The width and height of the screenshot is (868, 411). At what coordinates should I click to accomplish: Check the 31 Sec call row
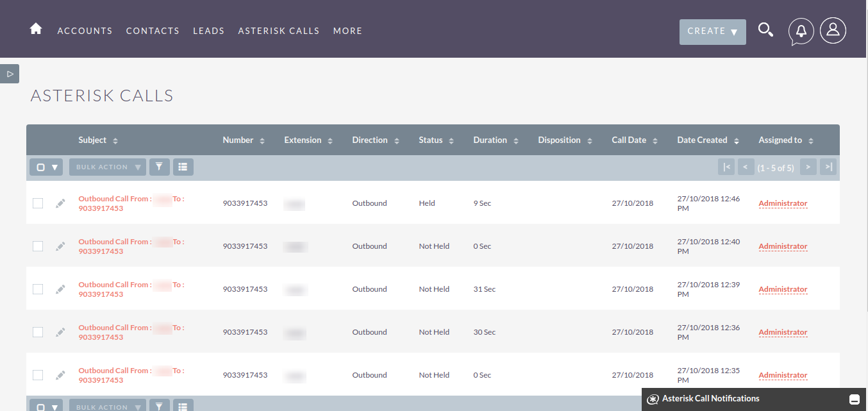click(x=38, y=289)
